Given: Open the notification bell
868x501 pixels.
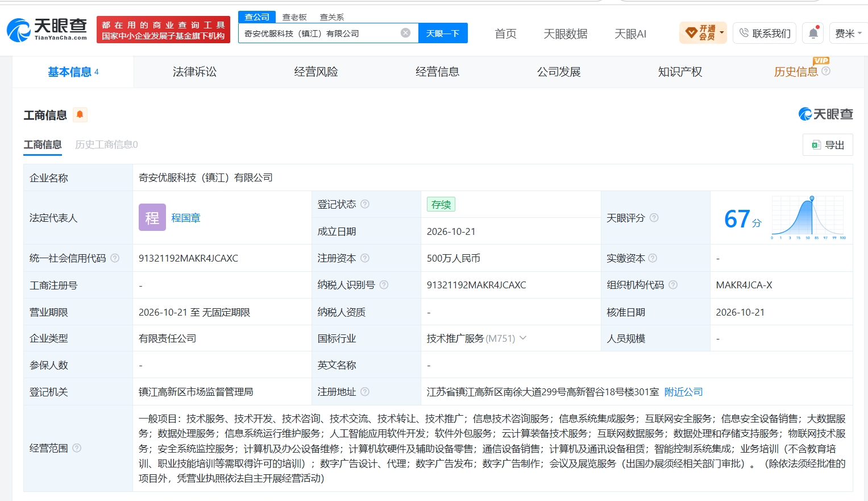Looking at the screenshot, I should click(x=813, y=34).
